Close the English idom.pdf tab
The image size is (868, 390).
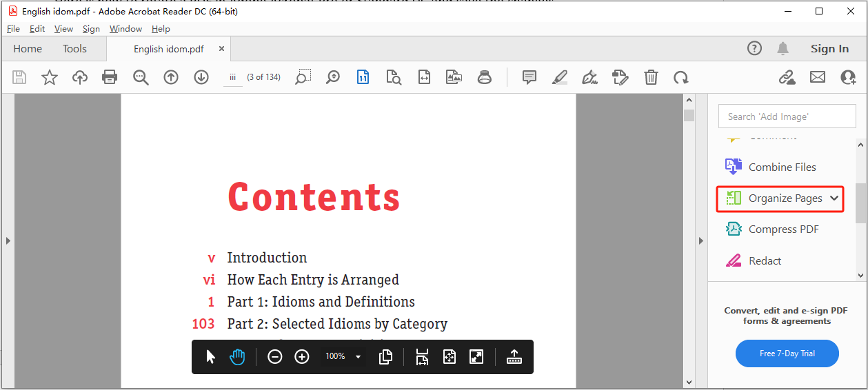click(221, 49)
